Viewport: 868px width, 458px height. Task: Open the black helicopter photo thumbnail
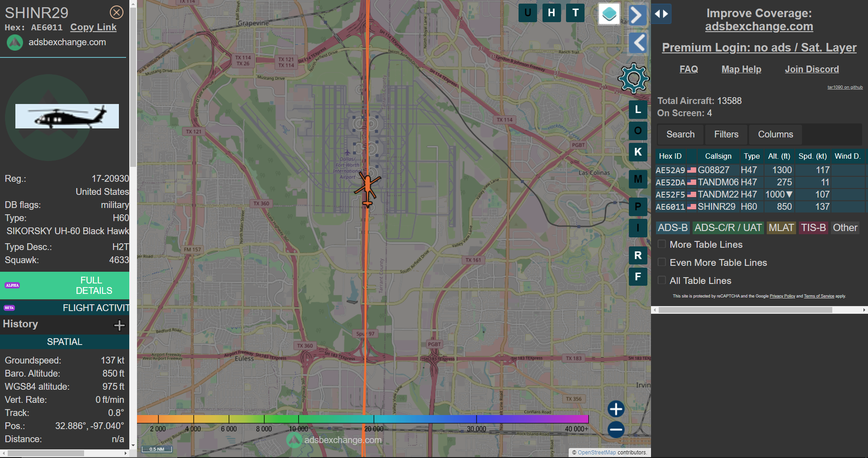[67, 116]
